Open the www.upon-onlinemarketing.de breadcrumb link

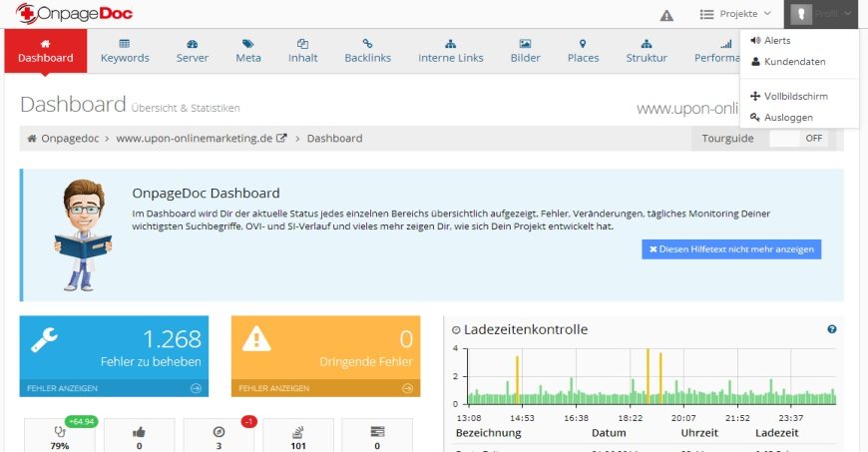[194, 139]
